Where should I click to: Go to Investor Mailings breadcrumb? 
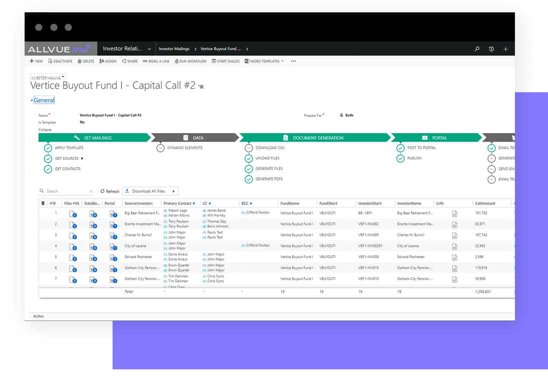point(174,49)
